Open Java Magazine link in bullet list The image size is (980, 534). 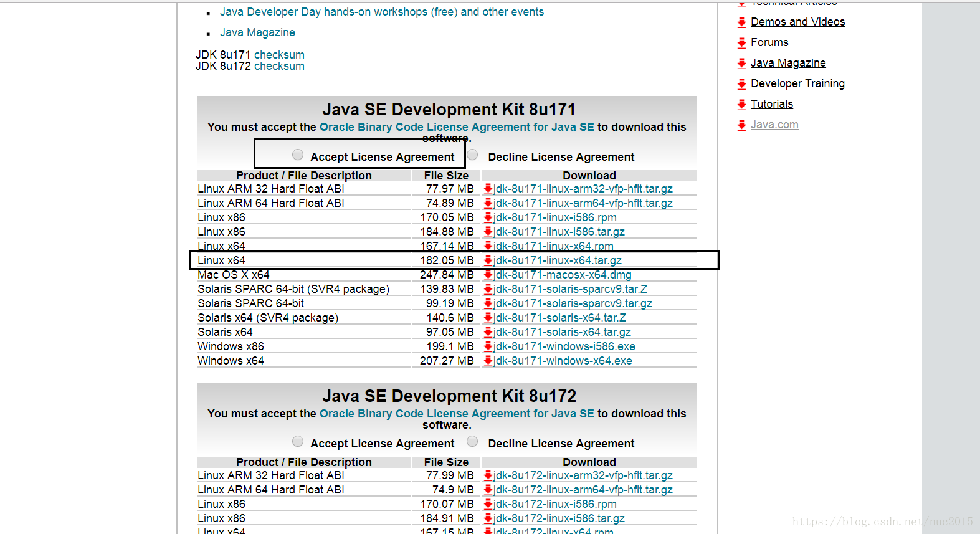pos(257,32)
